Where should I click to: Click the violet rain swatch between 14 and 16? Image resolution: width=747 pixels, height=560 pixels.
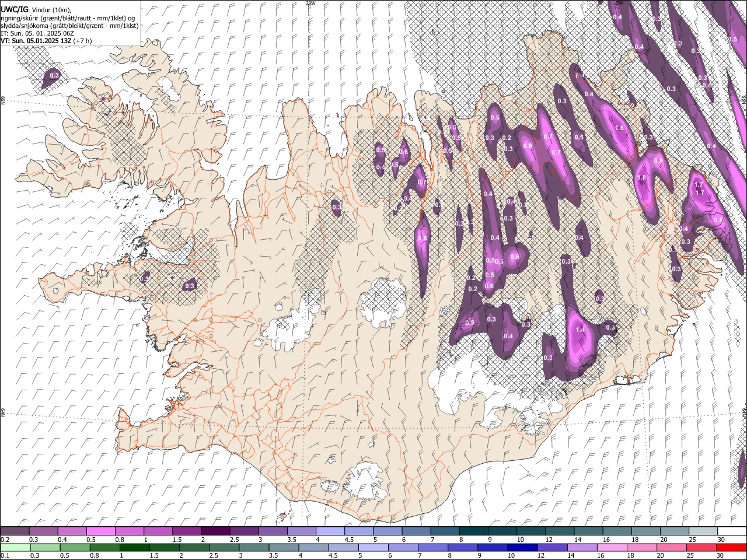581,547
